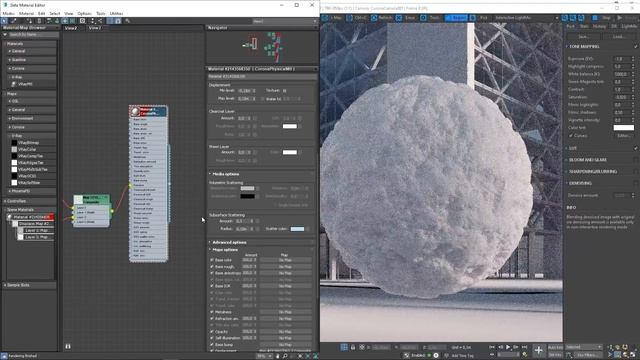The width and height of the screenshot is (640, 360).
Task: Switch to the View1 tab
Action: tap(94, 28)
